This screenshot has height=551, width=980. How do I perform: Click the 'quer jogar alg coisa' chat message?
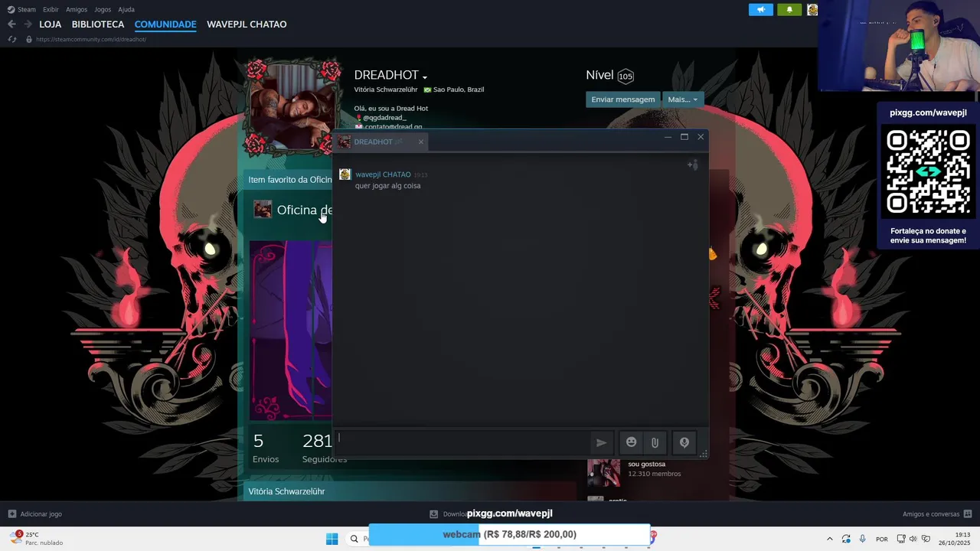(x=387, y=185)
